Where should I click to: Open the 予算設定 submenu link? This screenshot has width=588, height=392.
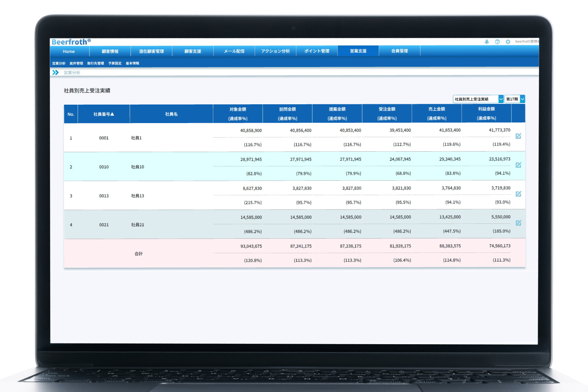tap(115, 63)
